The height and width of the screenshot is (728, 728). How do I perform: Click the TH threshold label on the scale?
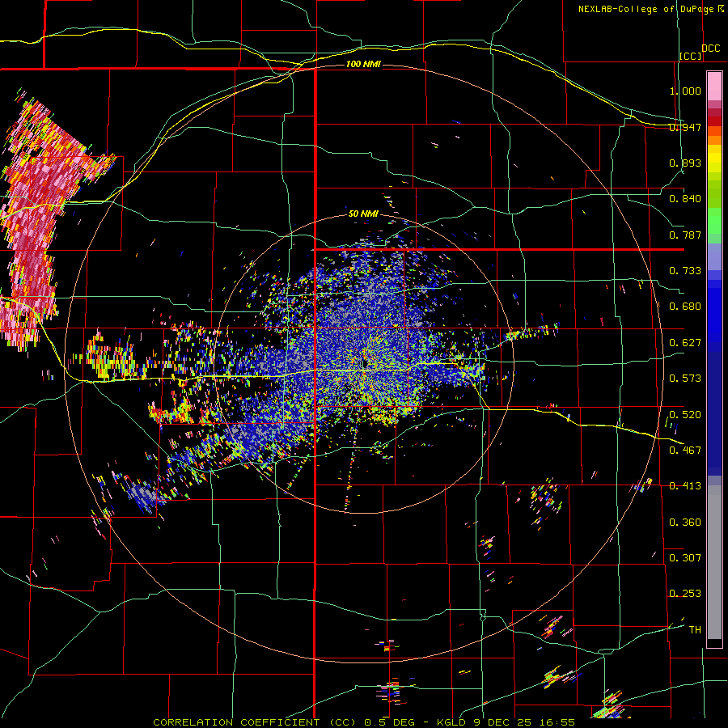pyautogui.click(x=695, y=630)
